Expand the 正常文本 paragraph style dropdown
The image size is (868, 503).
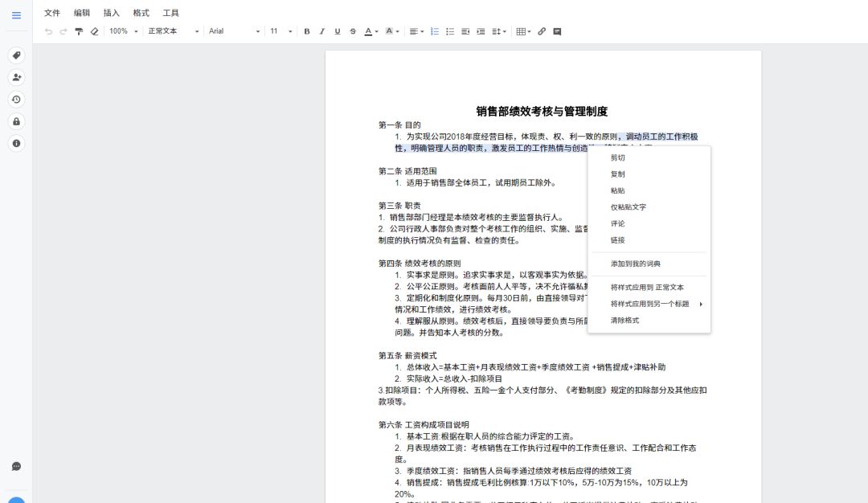click(173, 31)
